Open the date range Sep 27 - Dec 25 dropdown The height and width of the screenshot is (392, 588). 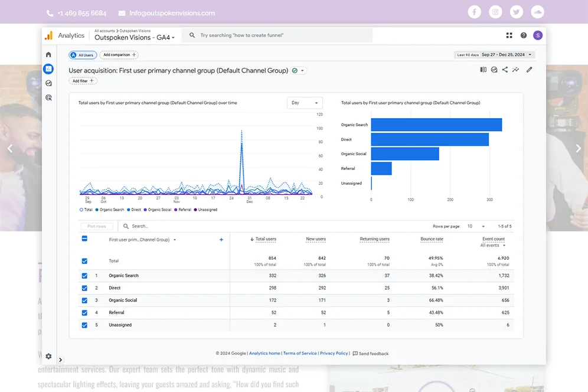pos(494,55)
